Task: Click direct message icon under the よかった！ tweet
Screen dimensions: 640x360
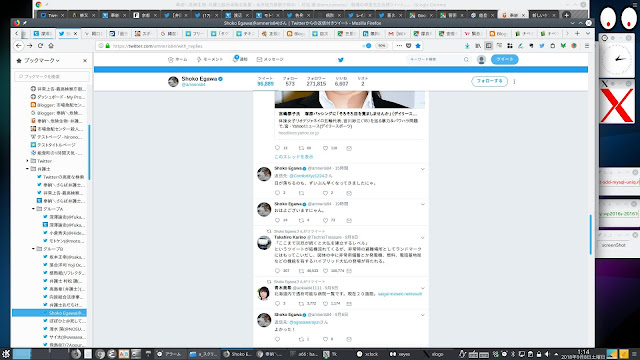Action: point(349,339)
